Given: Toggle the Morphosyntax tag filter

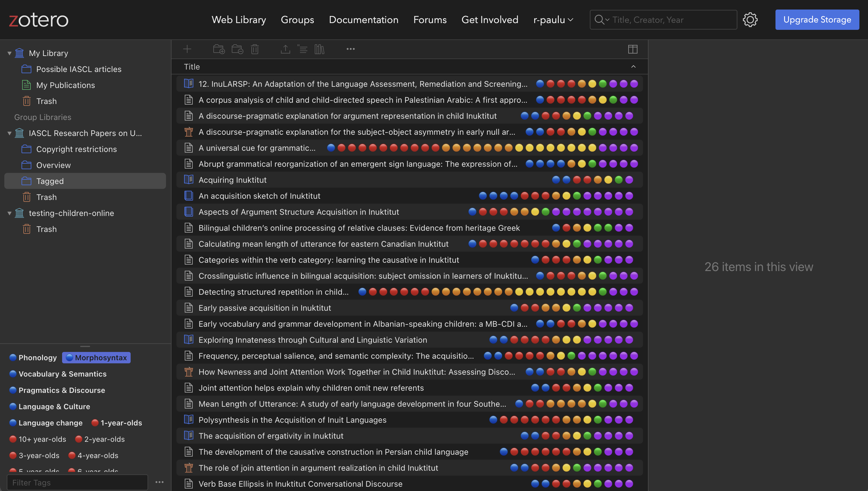Looking at the screenshot, I should click(97, 357).
